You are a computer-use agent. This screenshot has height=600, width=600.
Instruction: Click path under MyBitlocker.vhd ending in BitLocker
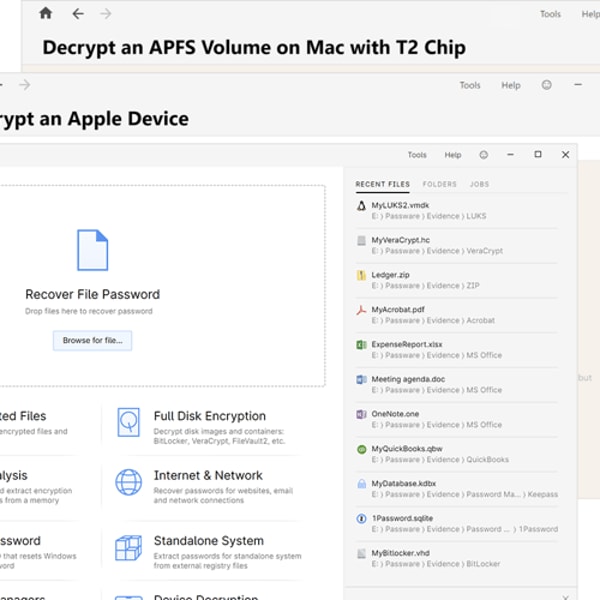tap(436, 564)
